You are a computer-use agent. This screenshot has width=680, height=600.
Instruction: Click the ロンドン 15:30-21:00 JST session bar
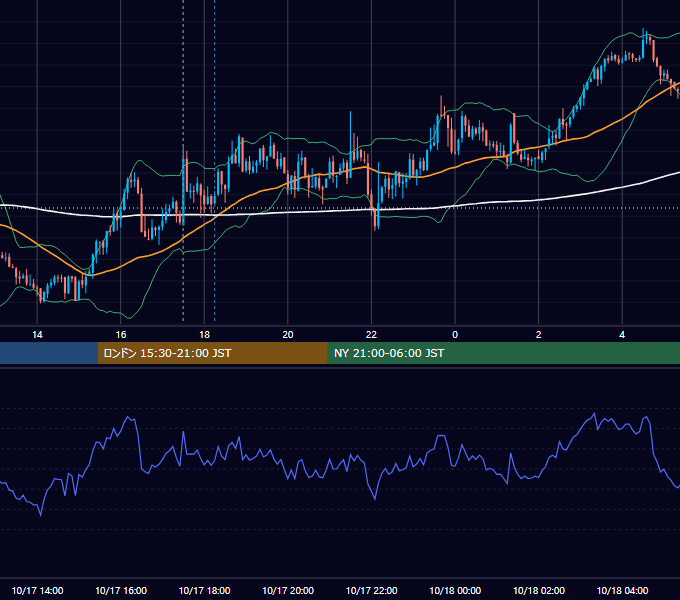point(212,353)
